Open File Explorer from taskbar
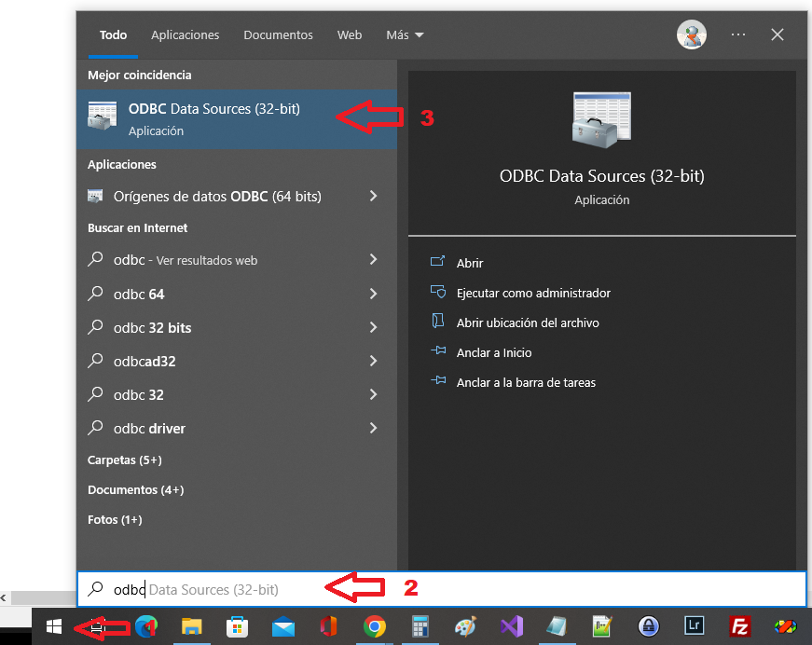The image size is (812, 645). [192, 627]
